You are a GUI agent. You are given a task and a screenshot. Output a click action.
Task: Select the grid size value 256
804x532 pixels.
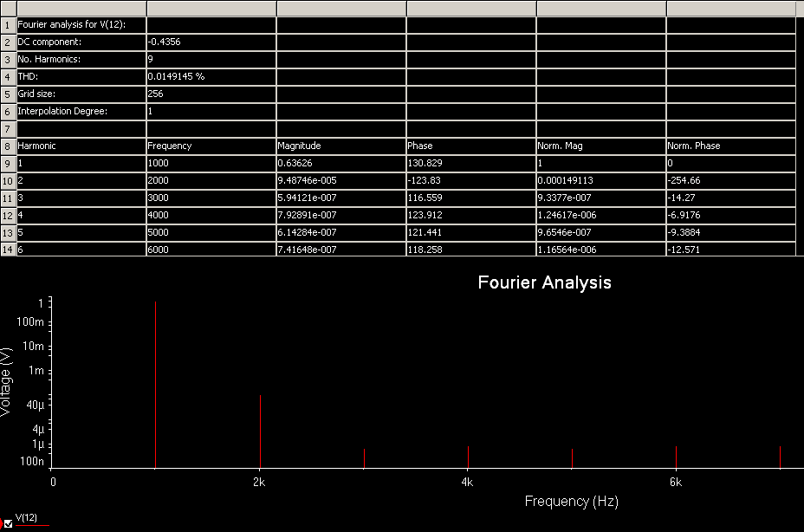coord(211,94)
